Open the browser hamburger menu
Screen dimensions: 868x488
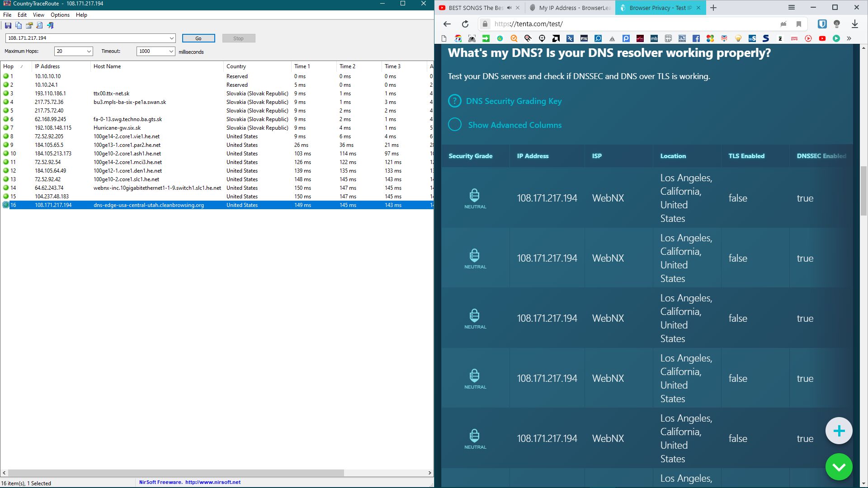792,8
